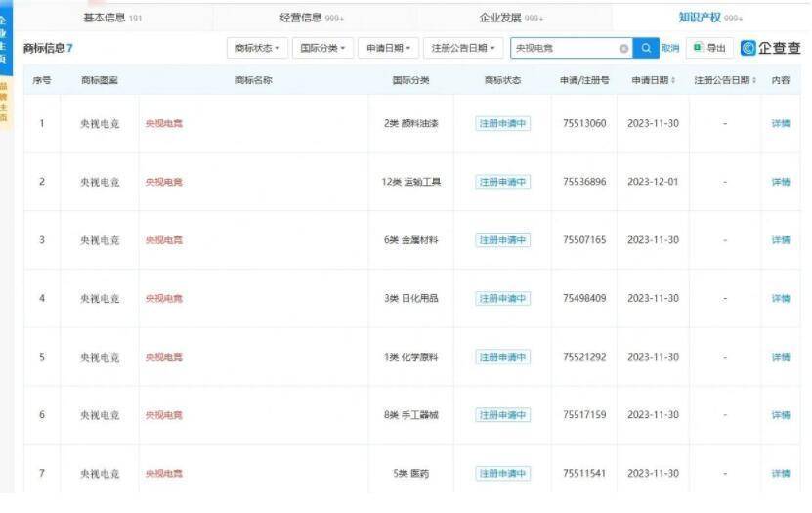Click trademark image thumbnail in row 1

100,124
